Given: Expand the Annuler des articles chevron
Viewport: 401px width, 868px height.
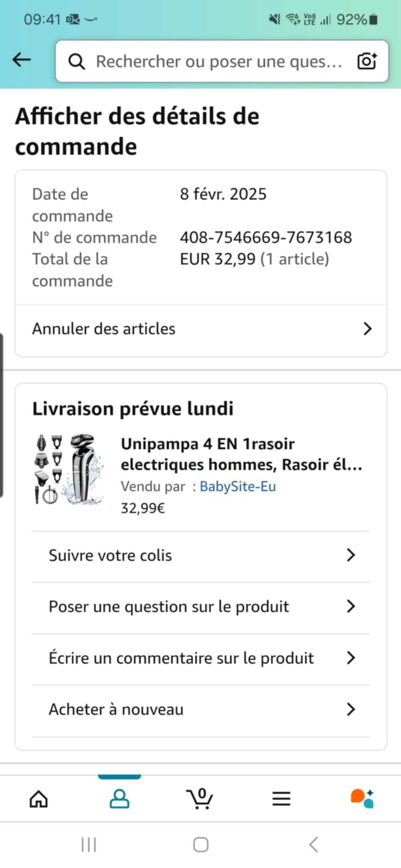Looking at the screenshot, I should (367, 329).
